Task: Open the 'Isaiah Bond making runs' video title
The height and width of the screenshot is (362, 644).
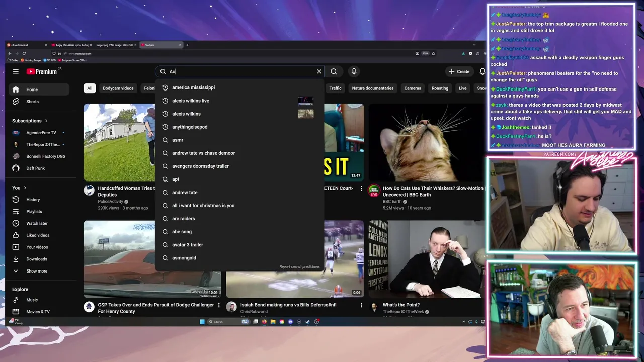Action: [x=288, y=305]
